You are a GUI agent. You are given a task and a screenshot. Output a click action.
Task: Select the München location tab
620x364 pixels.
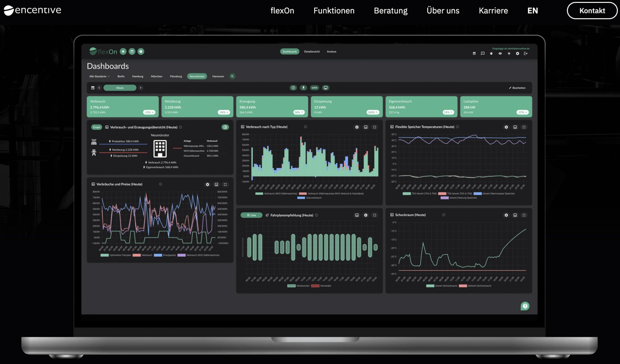(156, 76)
